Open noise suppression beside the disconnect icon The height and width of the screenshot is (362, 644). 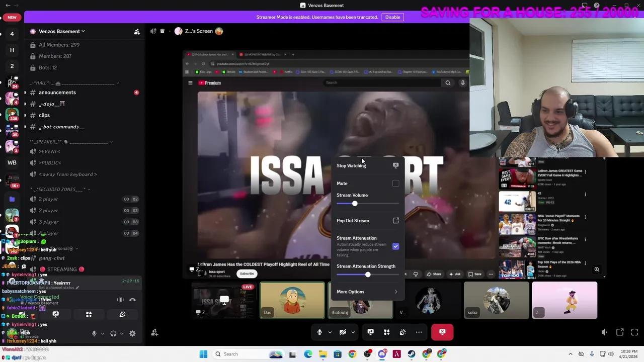120,300
